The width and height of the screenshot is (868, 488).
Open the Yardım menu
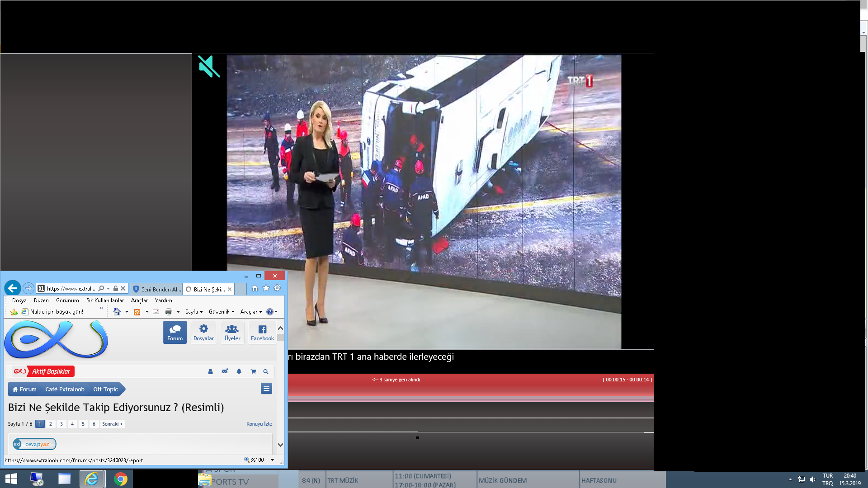163,300
